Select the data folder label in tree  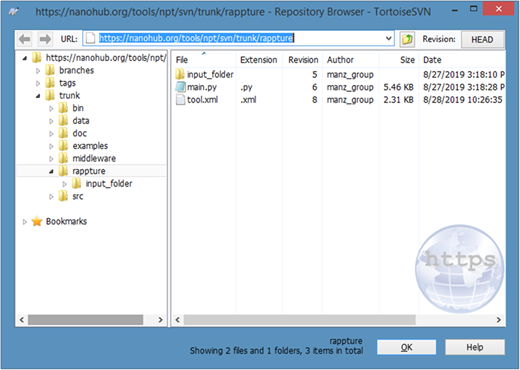tap(81, 121)
